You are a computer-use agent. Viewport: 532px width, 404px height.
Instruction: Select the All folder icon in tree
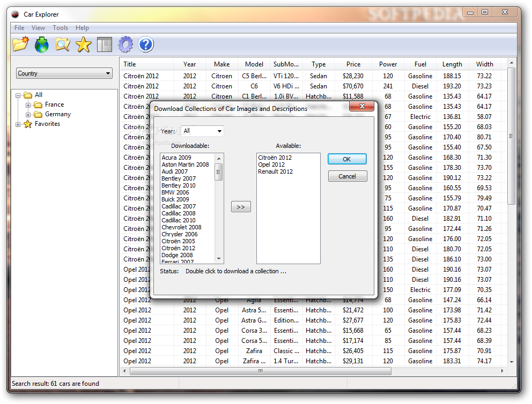(x=28, y=95)
